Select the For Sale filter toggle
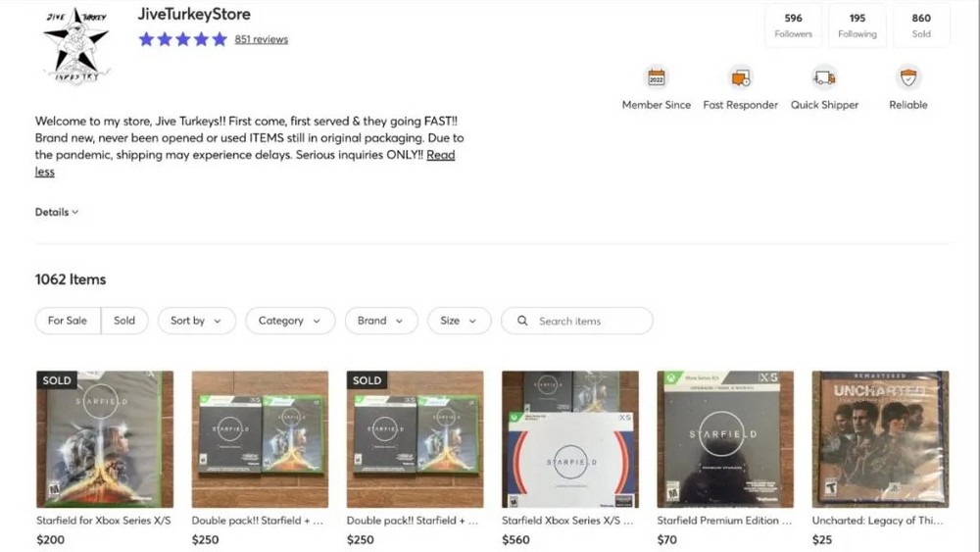The image size is (980, 552). pos(68,321)
